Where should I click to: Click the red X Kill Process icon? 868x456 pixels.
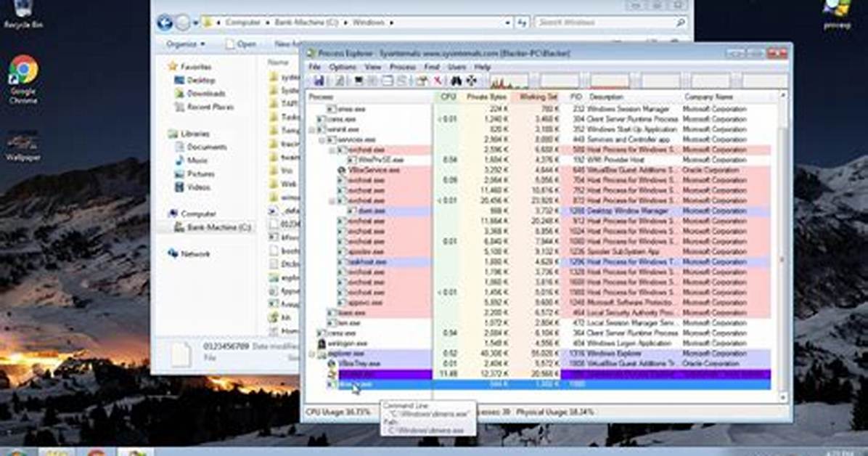pos(438,81)
